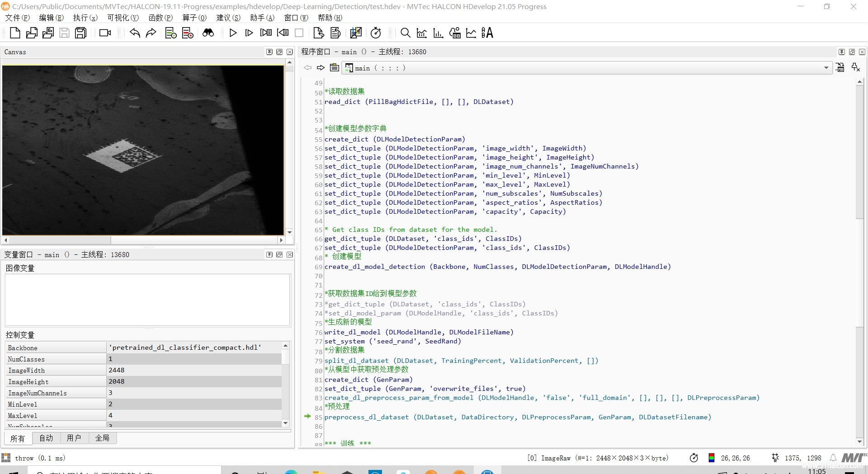868x474 pixels.
Task: Open the 可视化 (Visualization) menu
Action: [x=123, y=18]
